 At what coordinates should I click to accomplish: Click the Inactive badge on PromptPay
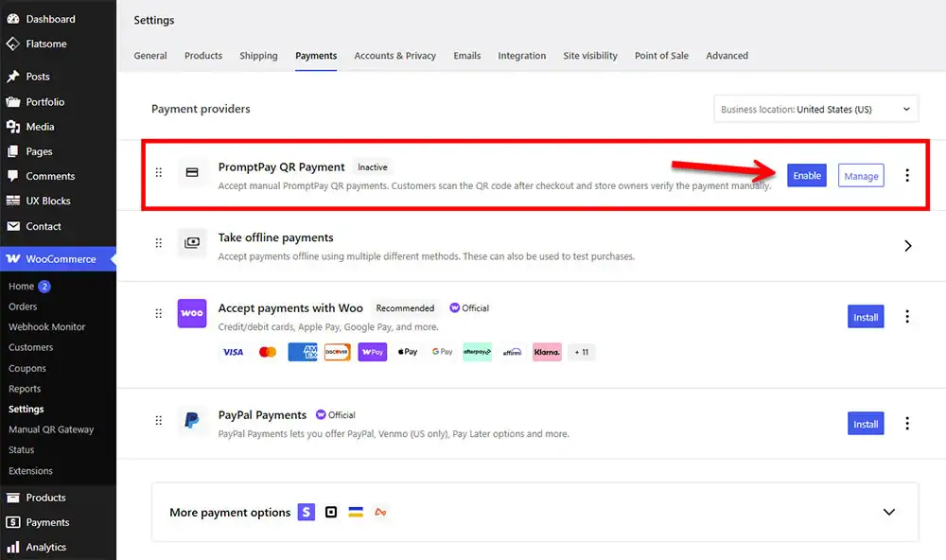tap(372, 167)
